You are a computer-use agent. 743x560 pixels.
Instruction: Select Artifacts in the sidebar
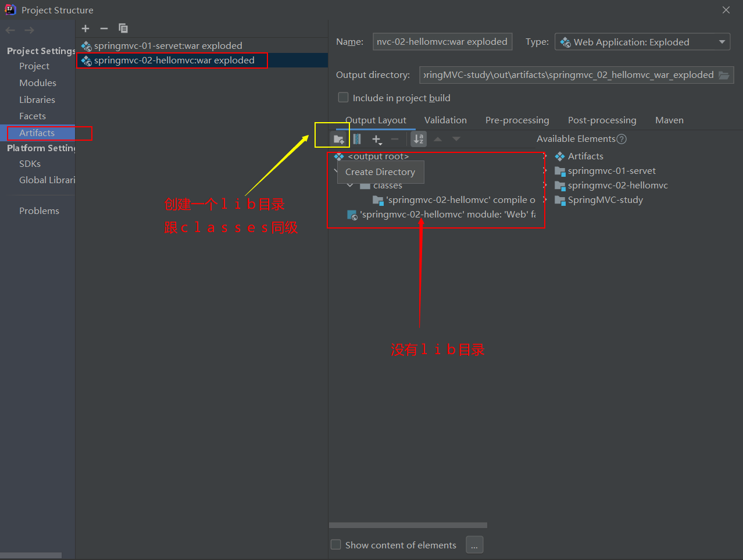(x=38, y=133)
